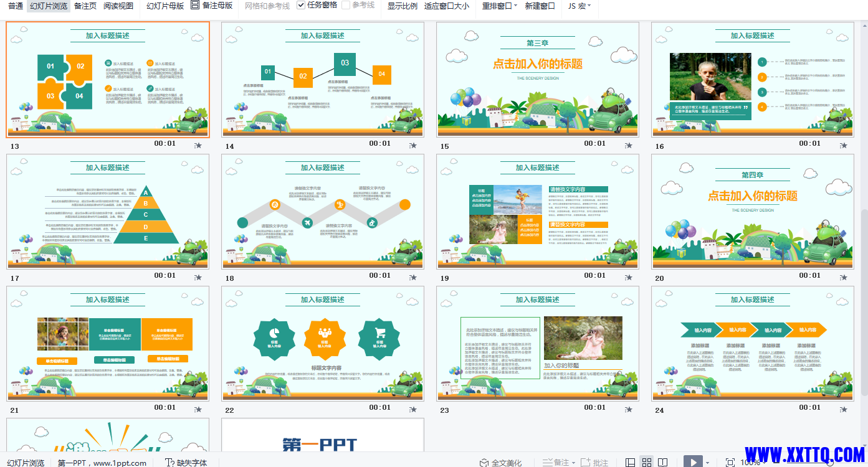
Task: Select slide 24 arrow process thumbnail
Action: point(753,343)
